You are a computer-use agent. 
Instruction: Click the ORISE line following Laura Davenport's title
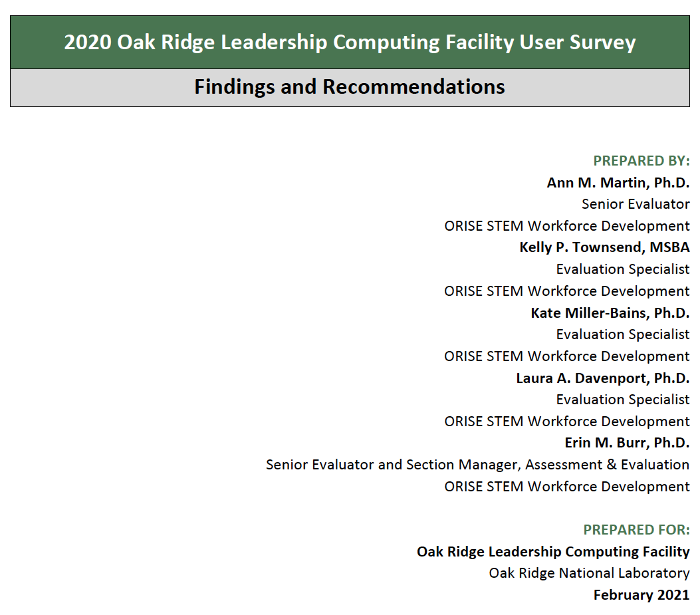coord(566,422)
